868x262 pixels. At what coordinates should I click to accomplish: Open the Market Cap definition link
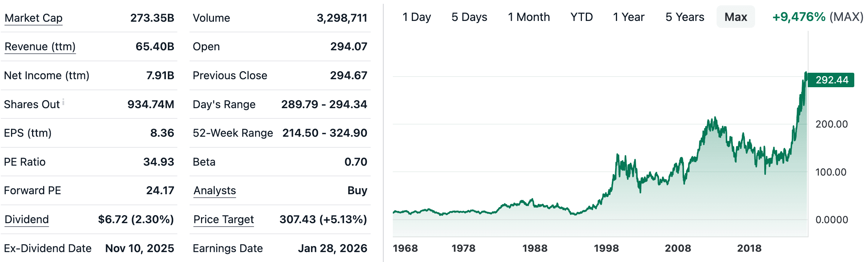pyautogui.click(x=33, y=18)
